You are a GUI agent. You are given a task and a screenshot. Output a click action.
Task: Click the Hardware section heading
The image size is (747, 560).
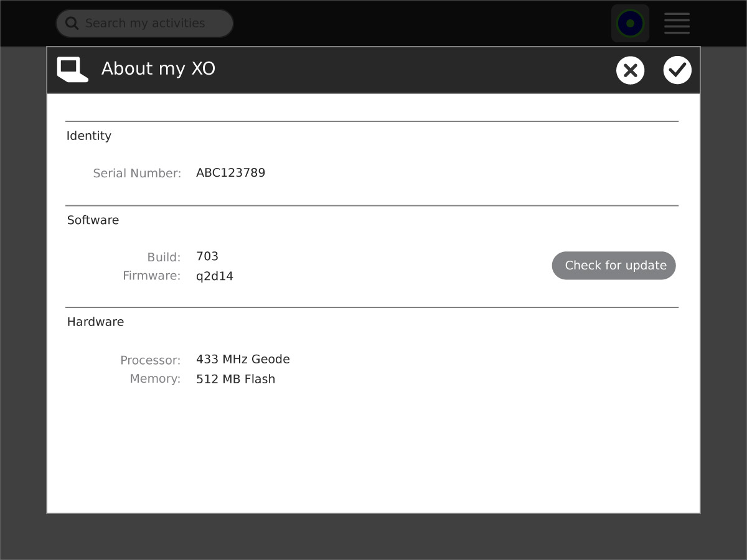pyautogui.click(x=95, y=322)
